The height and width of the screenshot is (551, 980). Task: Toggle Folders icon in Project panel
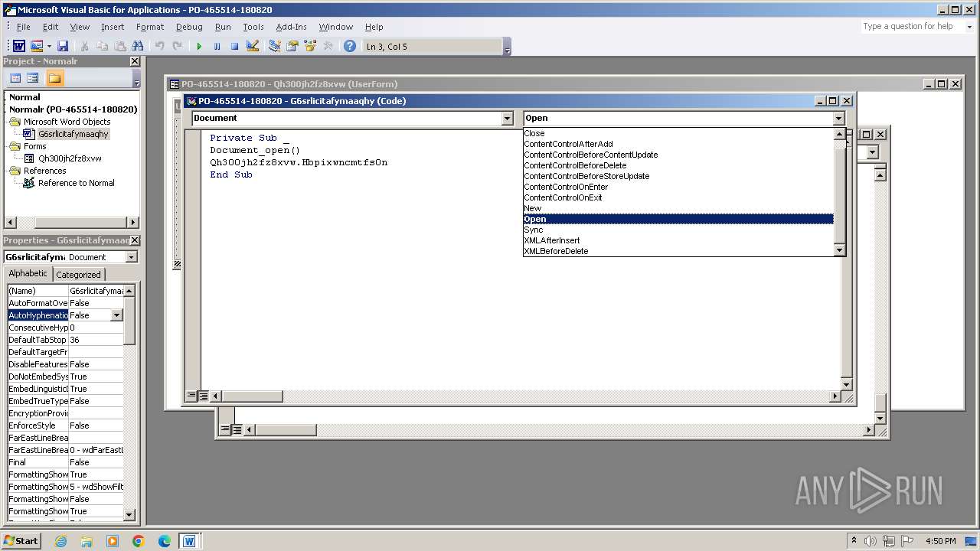click(x=54, y=78)
